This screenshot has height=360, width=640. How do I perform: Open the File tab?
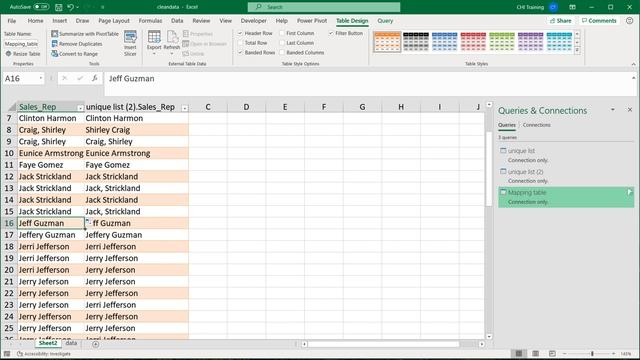[12, 20]
